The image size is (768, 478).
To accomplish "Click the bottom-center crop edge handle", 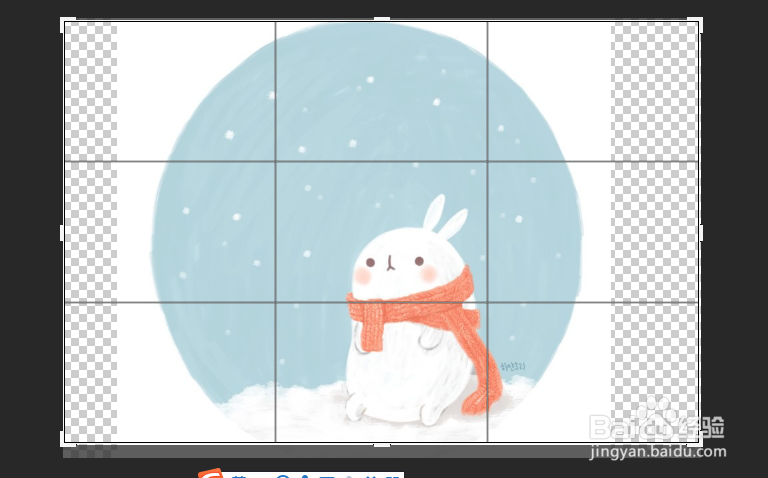I will click(x=382, y=445).
